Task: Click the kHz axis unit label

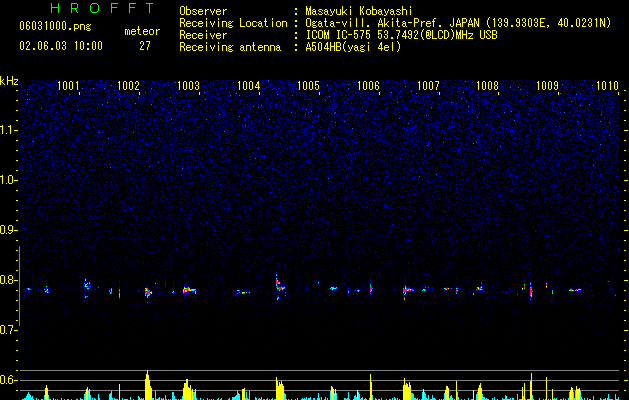Action: [9, 81]
